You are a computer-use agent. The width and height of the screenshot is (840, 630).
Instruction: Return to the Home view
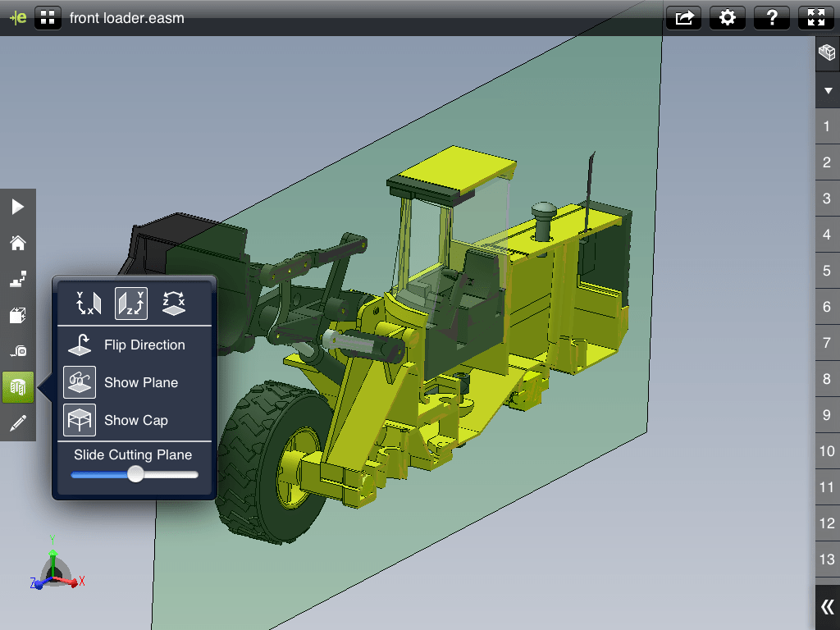[17, 242]
